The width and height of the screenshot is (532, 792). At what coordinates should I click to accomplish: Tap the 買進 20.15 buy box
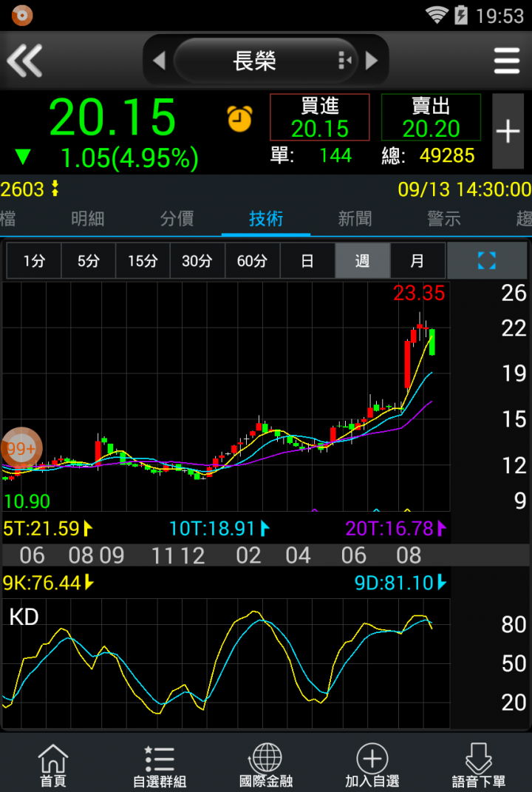pyautogui.click(x=320, y=117)
